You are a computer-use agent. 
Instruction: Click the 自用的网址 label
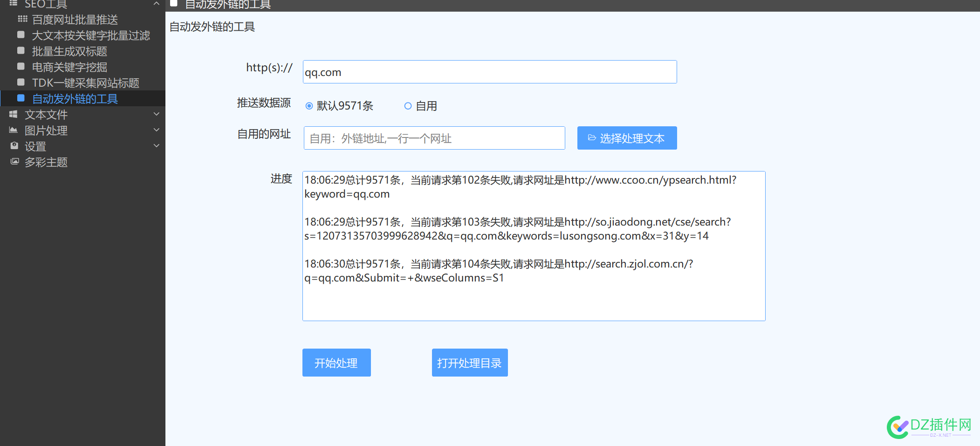[264, 134]
